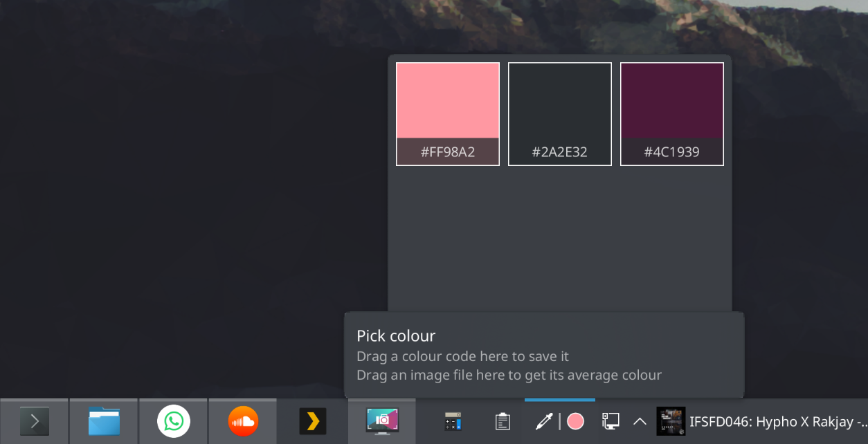Screen dimensions: 868x444
Task: Launch Plex from the taskbar
Action: pyautogui.click(x=313, y=421)
